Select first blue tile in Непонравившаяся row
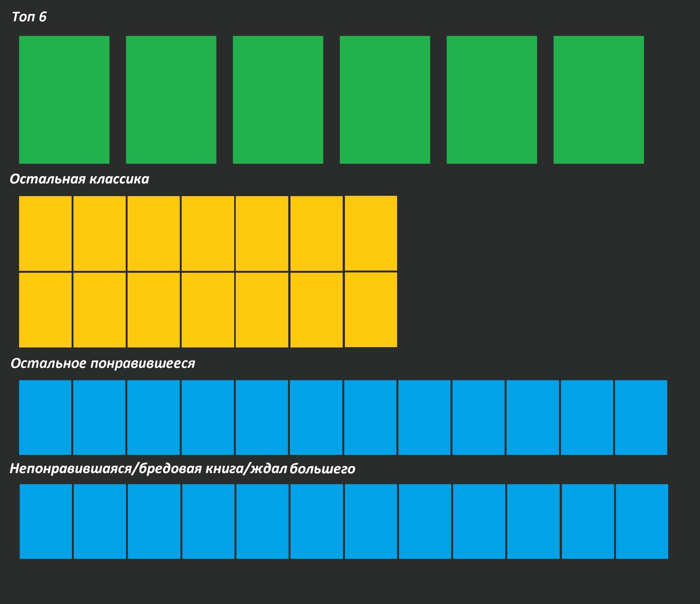This screenshot has height=604, width=700. click(46, 521)
